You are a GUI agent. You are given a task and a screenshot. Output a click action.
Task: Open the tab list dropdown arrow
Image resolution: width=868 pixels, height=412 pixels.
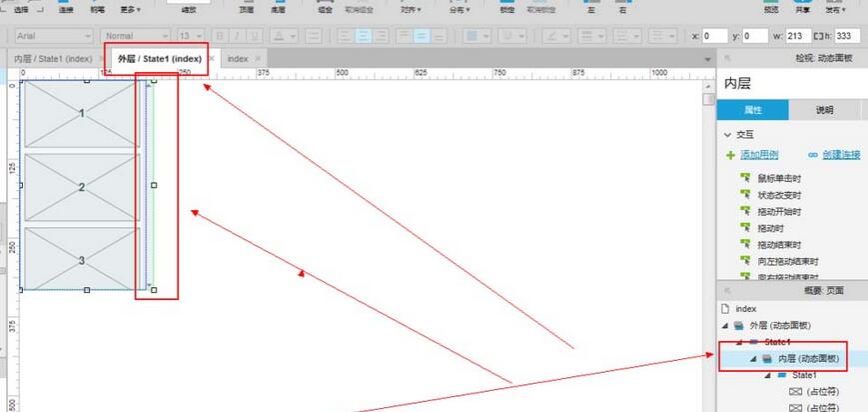[x=707, y=59]
